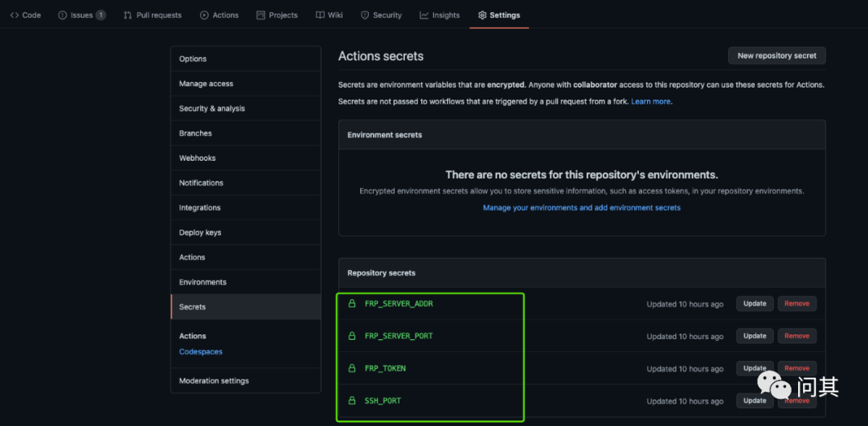The height and width of the screenshot is (426, 868).
Task: Click the sidebar Actions subheading above Codespaces
Action: tap(193, 336)
